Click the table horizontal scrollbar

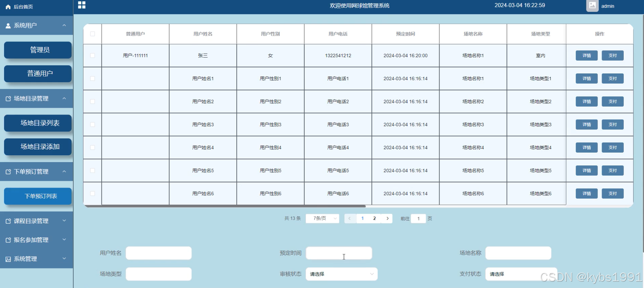(225, 206)
